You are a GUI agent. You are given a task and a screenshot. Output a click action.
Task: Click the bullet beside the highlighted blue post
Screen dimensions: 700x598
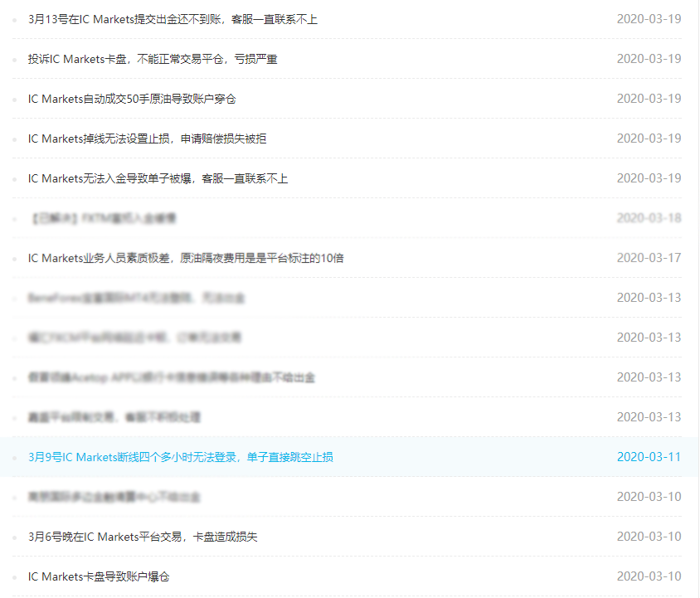pos(13,456)
